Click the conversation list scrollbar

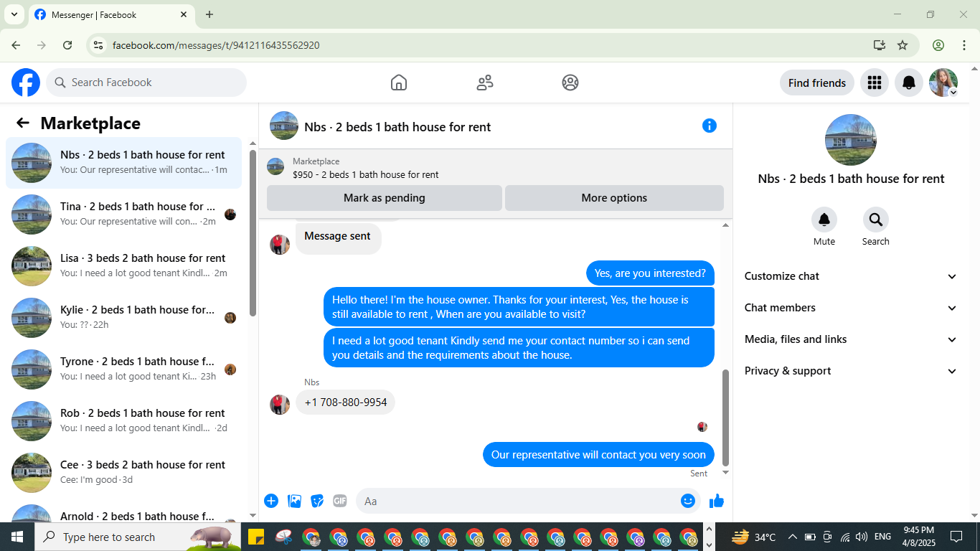[253, 233]
